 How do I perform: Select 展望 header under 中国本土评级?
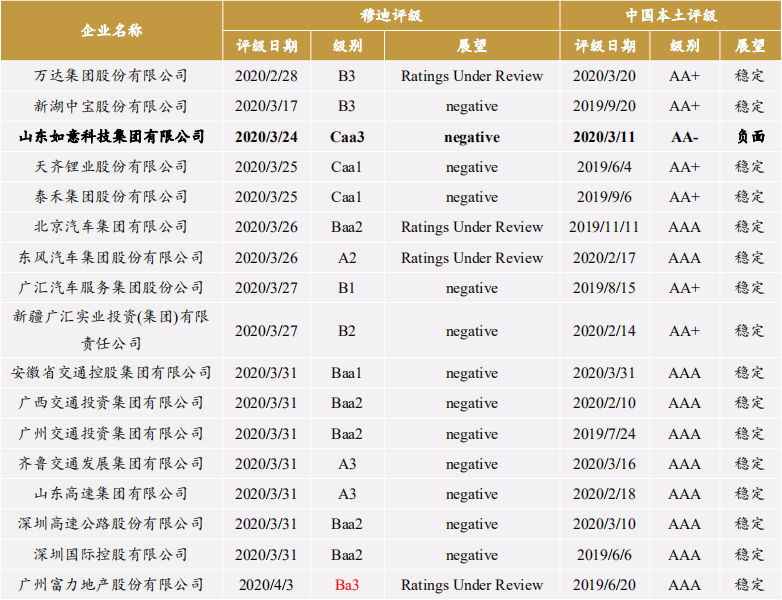(750, 46)
